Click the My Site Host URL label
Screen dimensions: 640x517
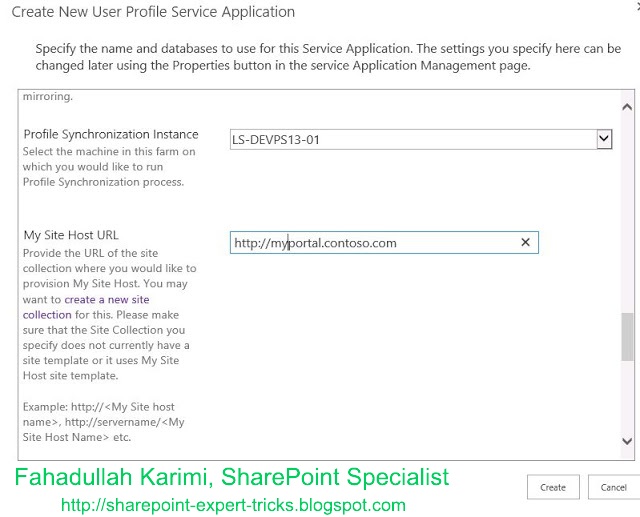click(x=71, y=235)
